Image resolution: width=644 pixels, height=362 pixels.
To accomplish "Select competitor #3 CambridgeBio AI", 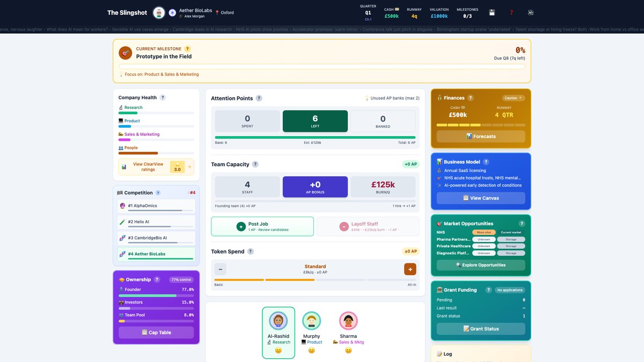I will click(x=156, y=238).
